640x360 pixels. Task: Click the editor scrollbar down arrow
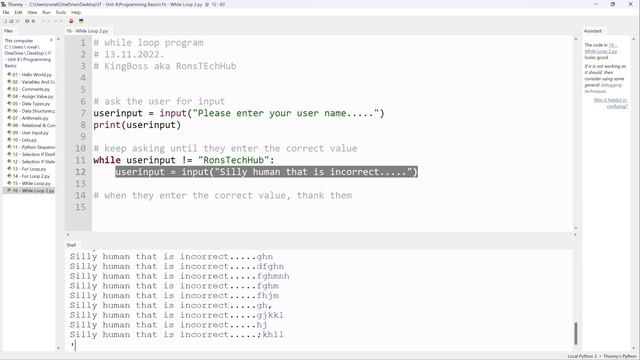[x=576, y=228]
